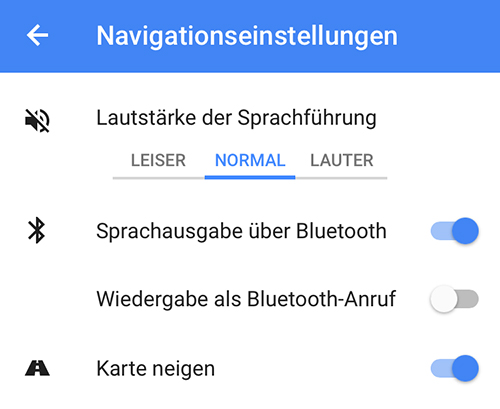This screenshot has width=500, height=409.
Task: Click the Sprachausgabe über Bluetooth text
Action: (x=241, y=231)
